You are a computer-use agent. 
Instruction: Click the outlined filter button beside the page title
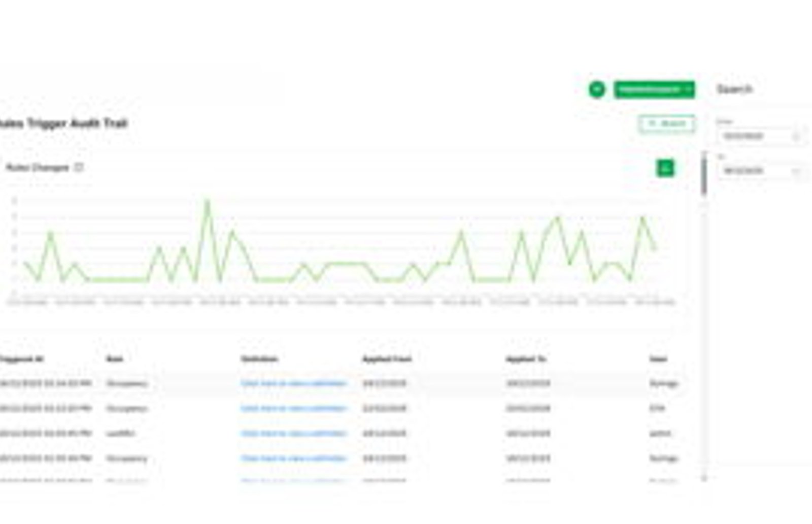tap(667, 123)
